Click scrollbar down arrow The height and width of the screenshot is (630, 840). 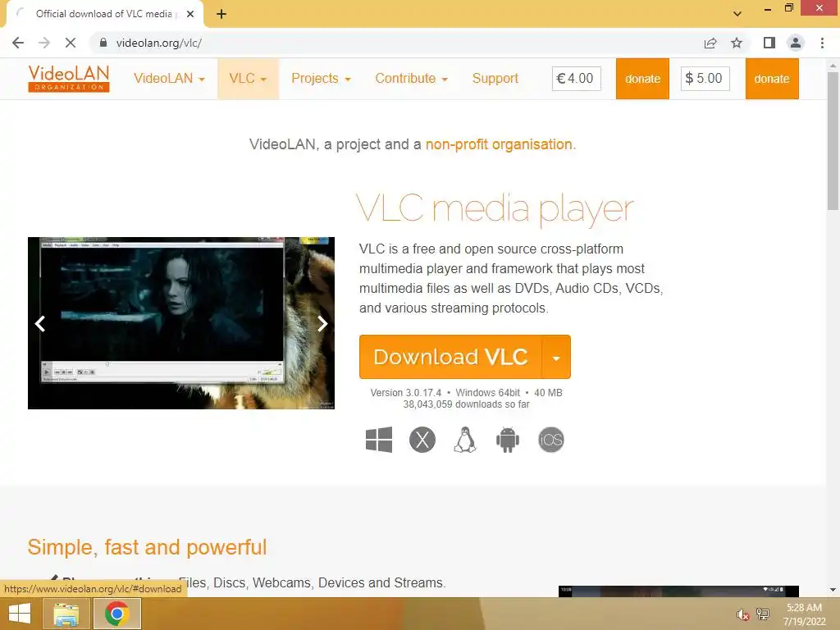833,590
